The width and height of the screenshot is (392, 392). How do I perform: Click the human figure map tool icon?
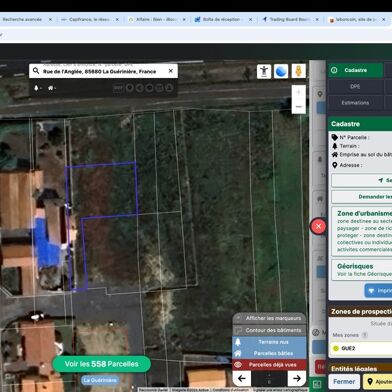point(264,71)
